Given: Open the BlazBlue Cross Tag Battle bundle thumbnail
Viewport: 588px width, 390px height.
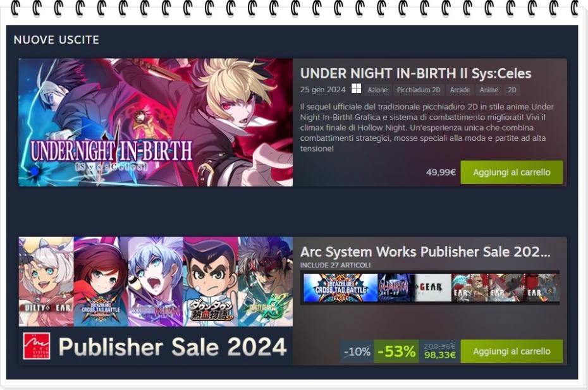Looking at the screenshot, I should [x=341, y=288].
